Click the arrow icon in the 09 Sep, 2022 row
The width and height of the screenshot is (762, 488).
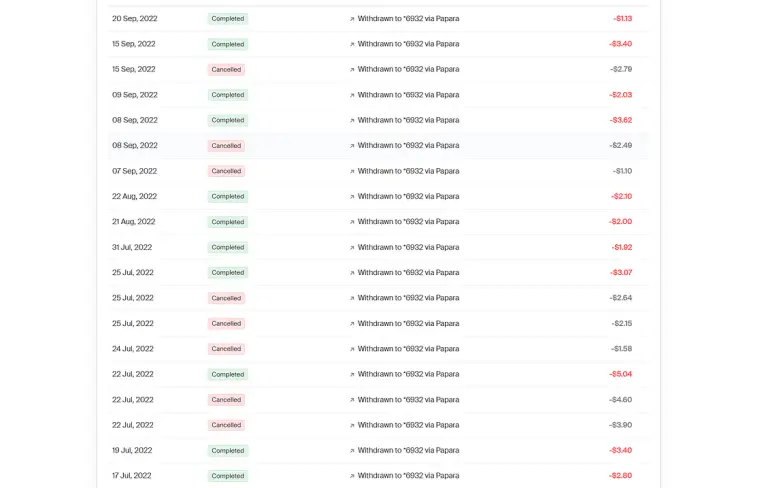click(x=352, y=95)
